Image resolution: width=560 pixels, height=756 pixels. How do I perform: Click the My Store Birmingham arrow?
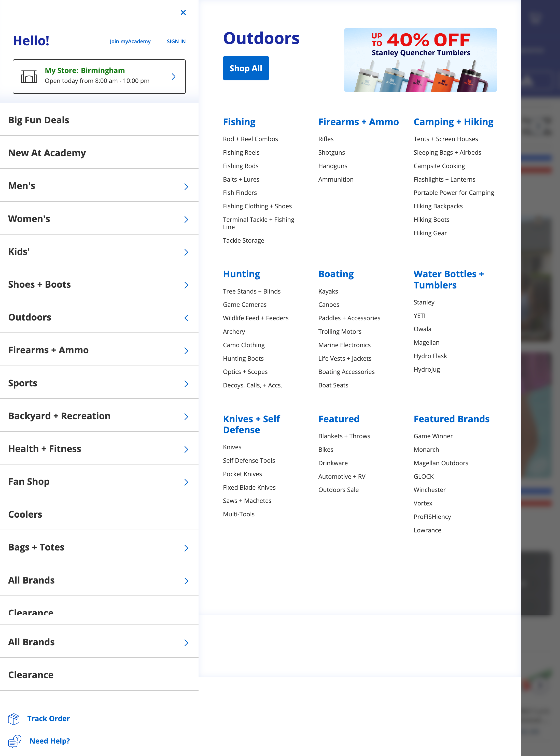[x=174, y=77]
